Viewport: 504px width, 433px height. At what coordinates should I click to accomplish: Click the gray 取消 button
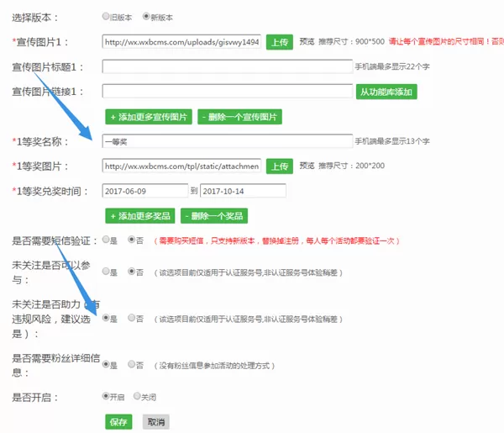[x=156, y=422]
